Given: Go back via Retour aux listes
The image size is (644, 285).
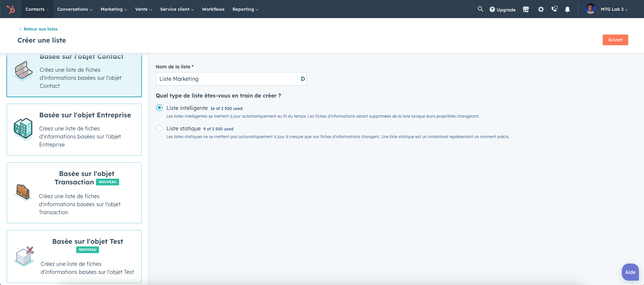Looking at the screenshot, I should click(x=38, y=29).
